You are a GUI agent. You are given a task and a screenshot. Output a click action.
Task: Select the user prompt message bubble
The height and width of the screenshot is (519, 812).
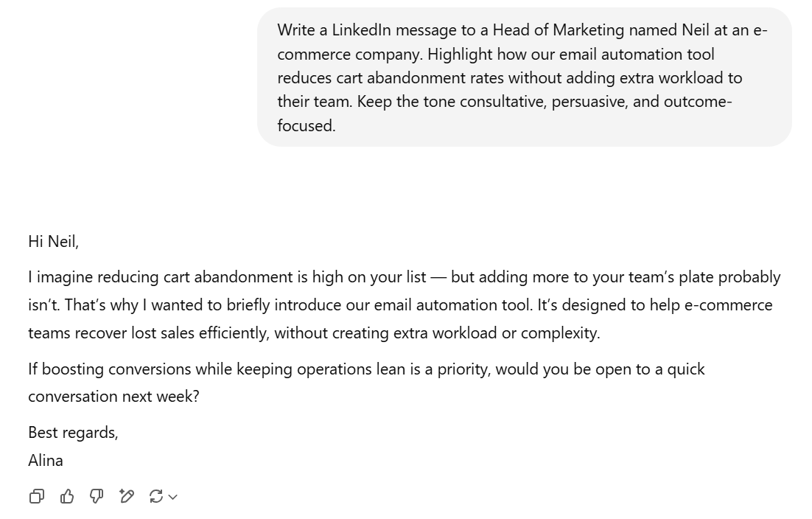524,77
